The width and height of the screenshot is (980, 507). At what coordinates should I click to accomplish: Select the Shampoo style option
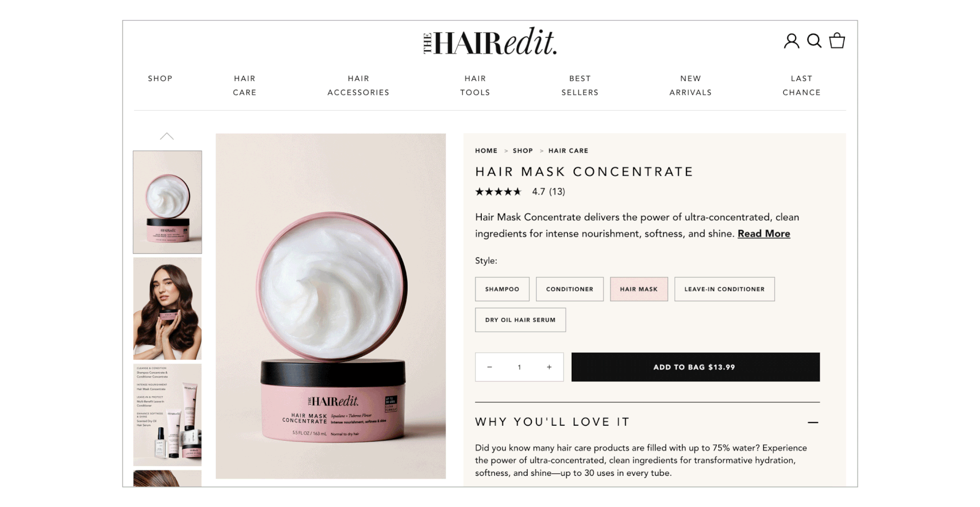tap(502, 289)
